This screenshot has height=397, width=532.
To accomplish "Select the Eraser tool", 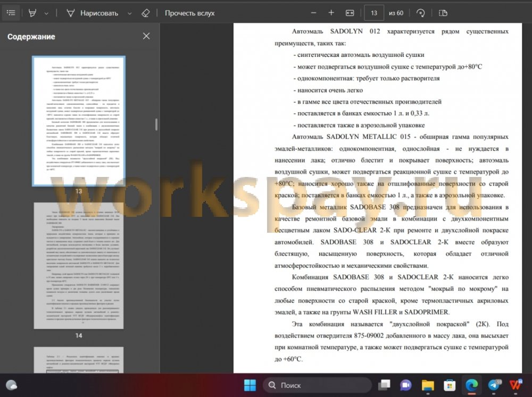I will pyautogui.click(x=146, y=13).
